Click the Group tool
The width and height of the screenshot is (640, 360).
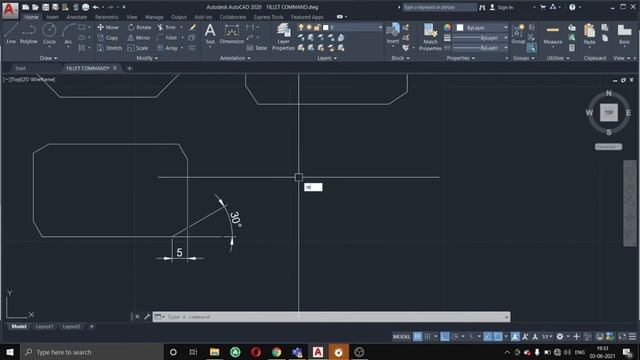518,33
